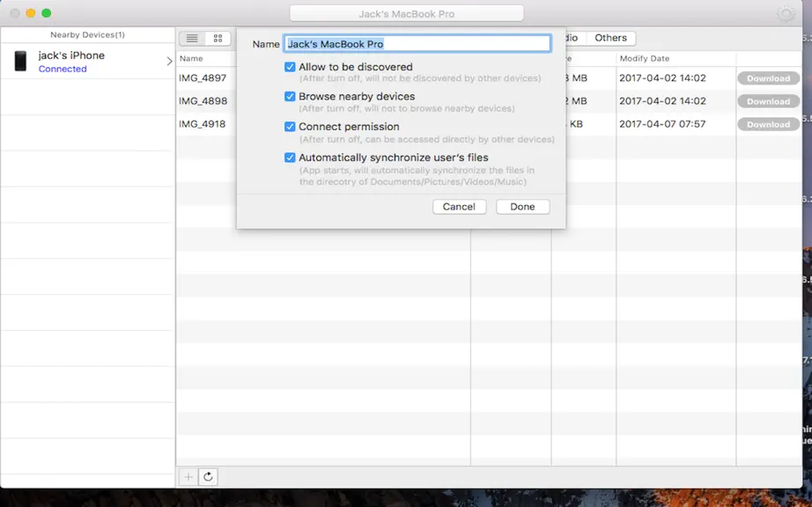Click the Cancel button
The height and width of the screenshot is (507, 812).
tap(460, 207)
